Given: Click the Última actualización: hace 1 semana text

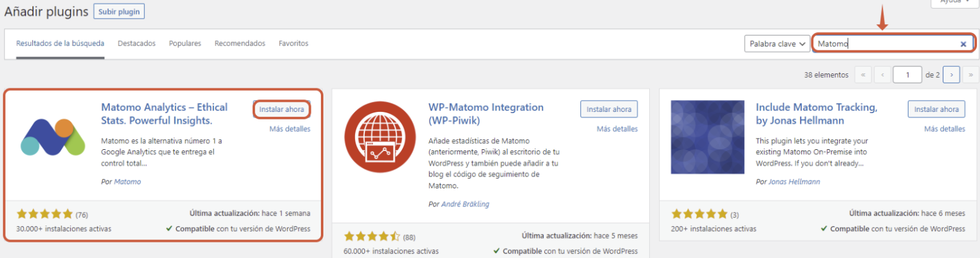Looking at the screenshot, I should [x=249, y=213].
